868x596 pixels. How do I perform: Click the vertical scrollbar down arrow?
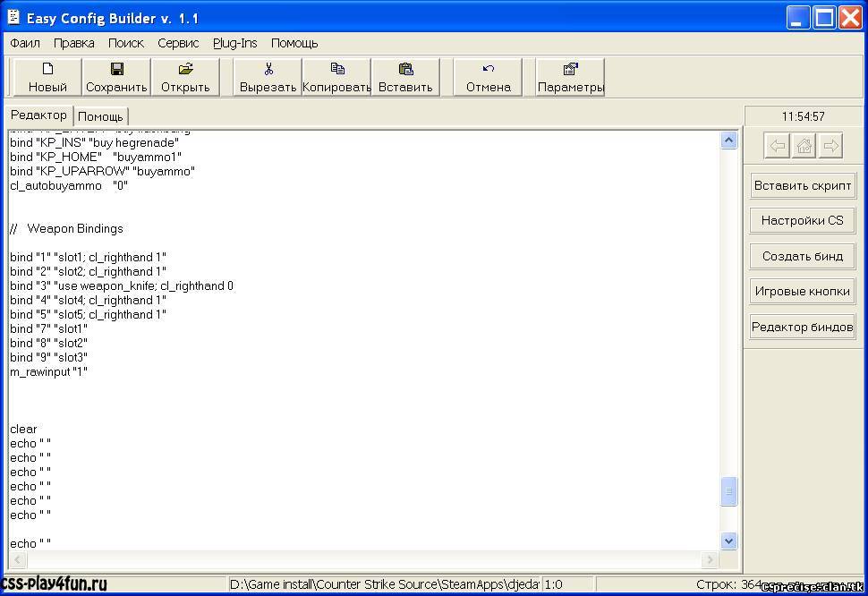pyautogui.click(x=728, y=541)
